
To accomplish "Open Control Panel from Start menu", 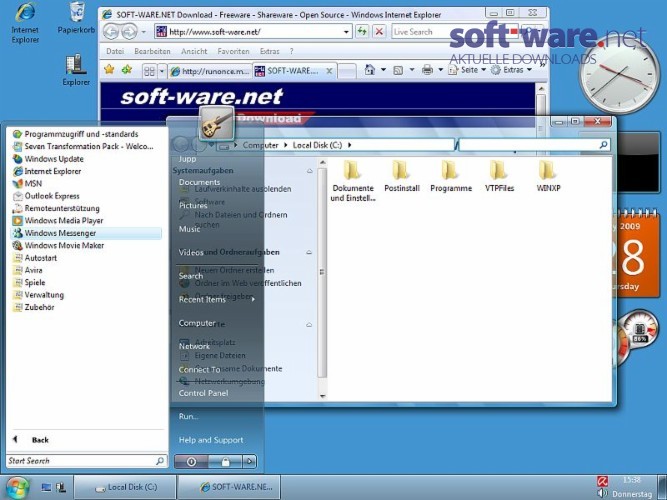I will 203,393.
